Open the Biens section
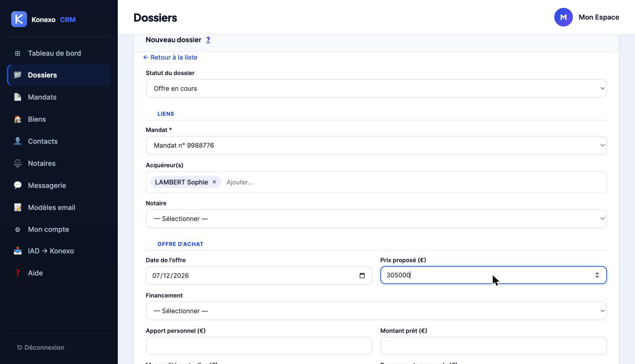This screenshot has height=364, width=635. (x=59, y=119)
